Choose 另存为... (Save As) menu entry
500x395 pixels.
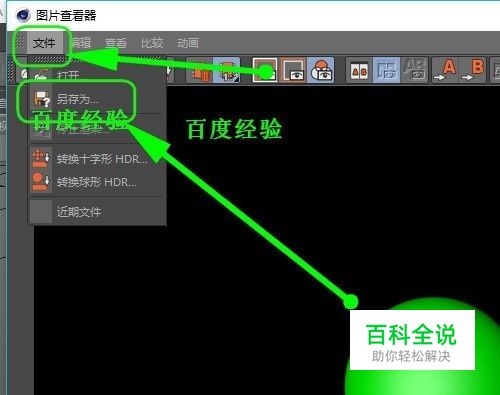pos(97,99)
